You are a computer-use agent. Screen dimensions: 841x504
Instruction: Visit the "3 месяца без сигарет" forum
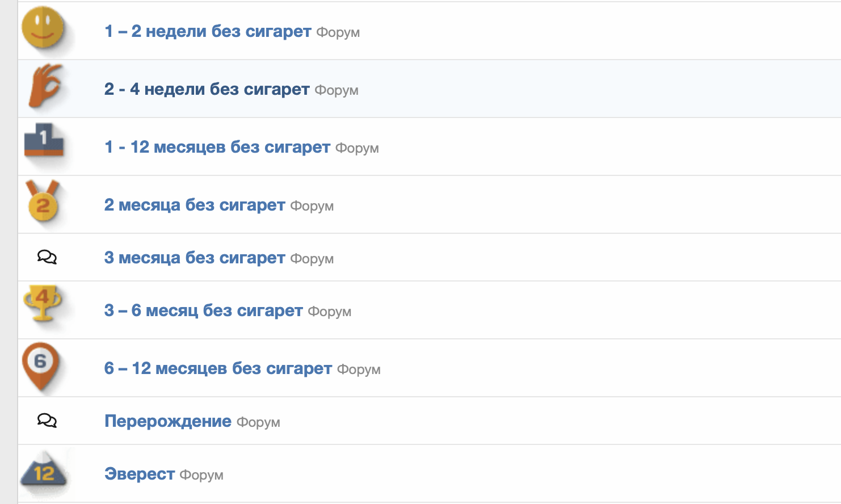click(195, 258)
